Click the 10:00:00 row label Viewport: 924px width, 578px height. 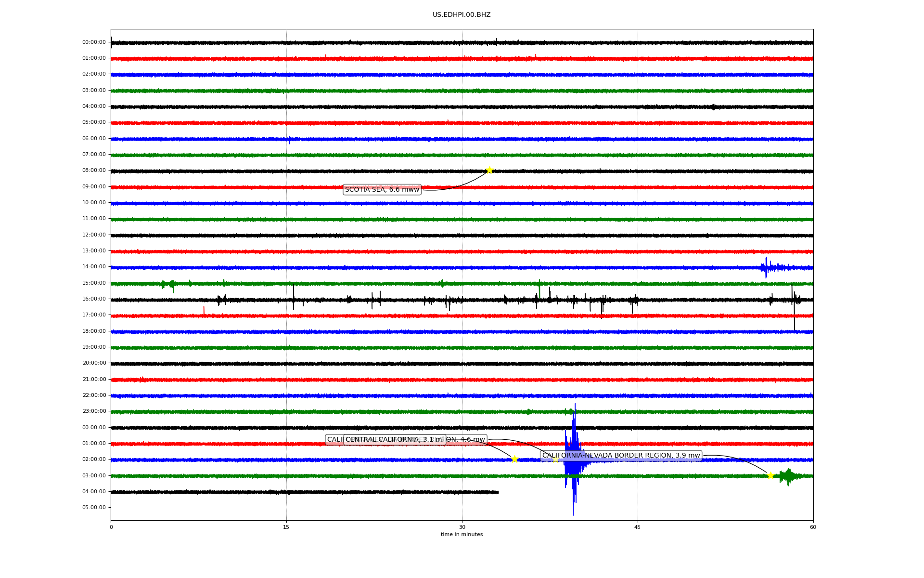pyautogui.click(x=94, y=203)
